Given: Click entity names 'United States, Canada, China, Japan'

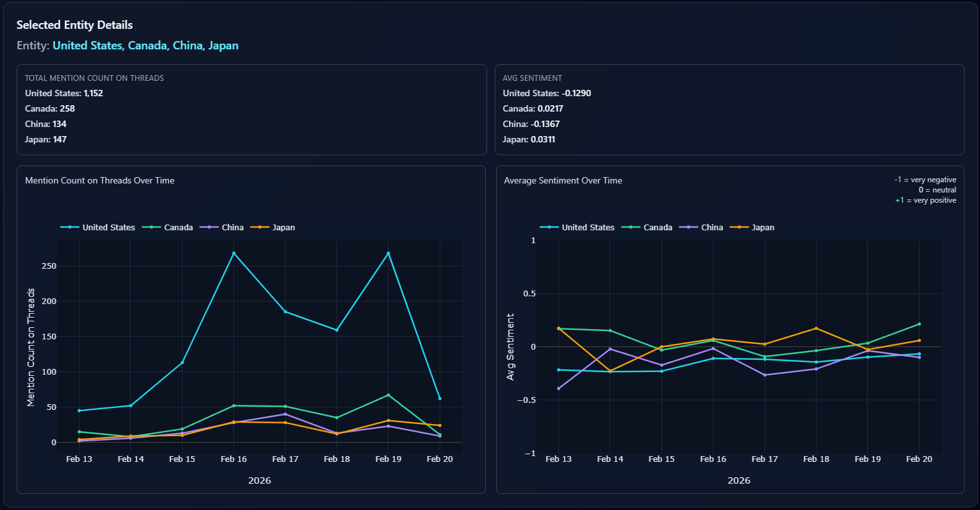Looking at the screenshot, I should pyautogui.click(x=145, y=46).
